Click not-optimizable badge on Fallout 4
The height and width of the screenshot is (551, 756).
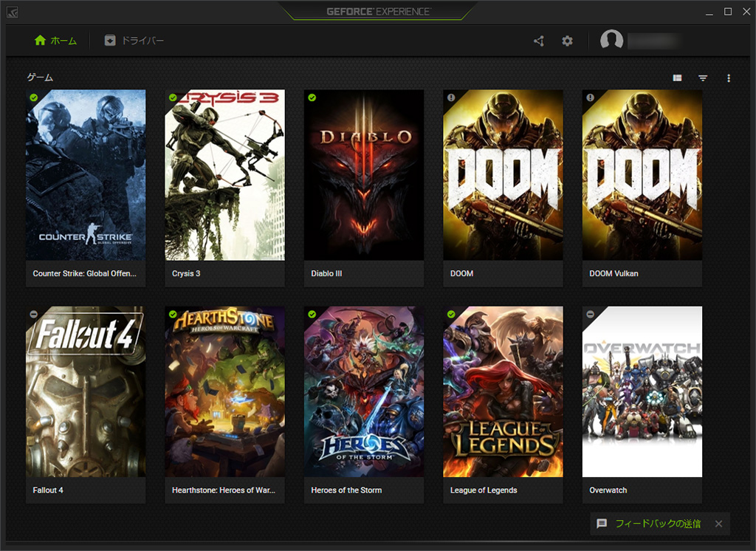(33, 314)
